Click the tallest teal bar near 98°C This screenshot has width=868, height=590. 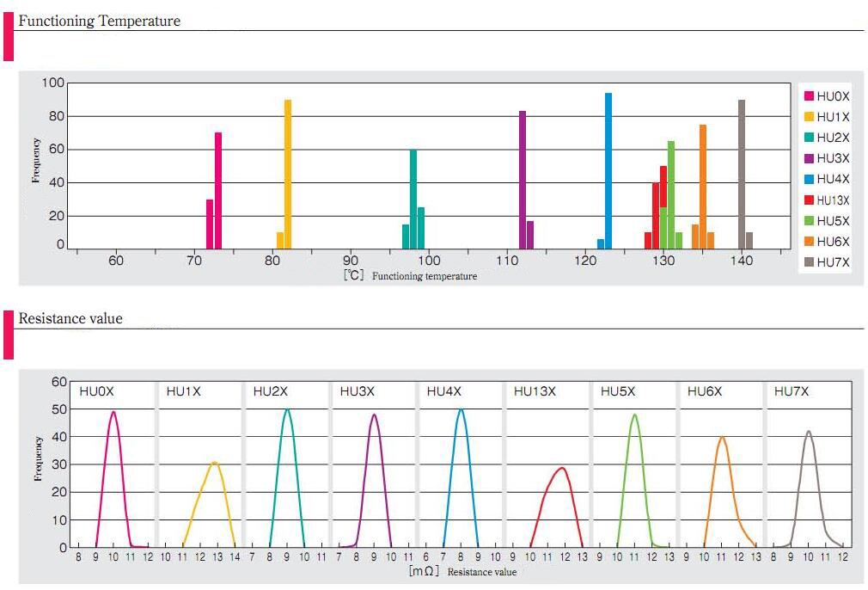(x=413, y=200)
